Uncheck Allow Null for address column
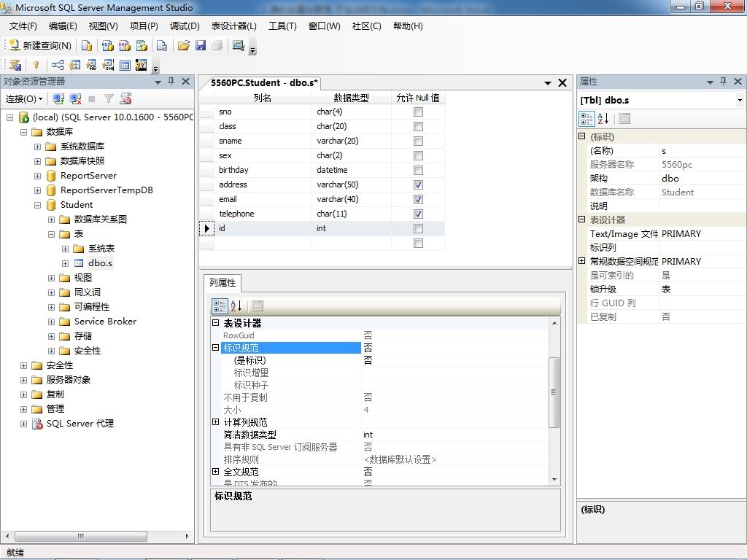The image size is (747, 560). click(418, 184)
